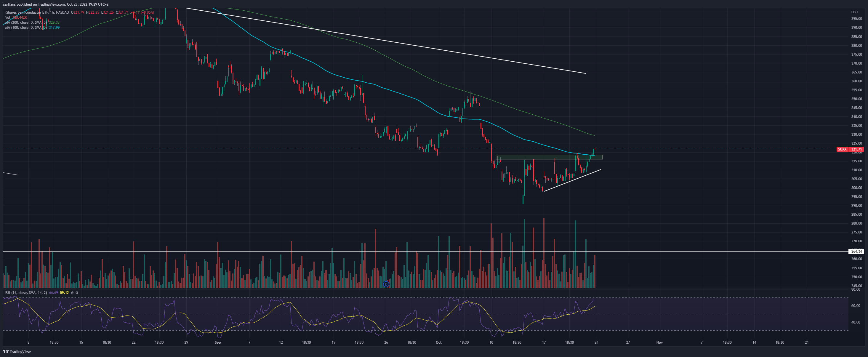Click the red SOXX price label tag
Screen dimensions: 868x357
coord(842,149)
